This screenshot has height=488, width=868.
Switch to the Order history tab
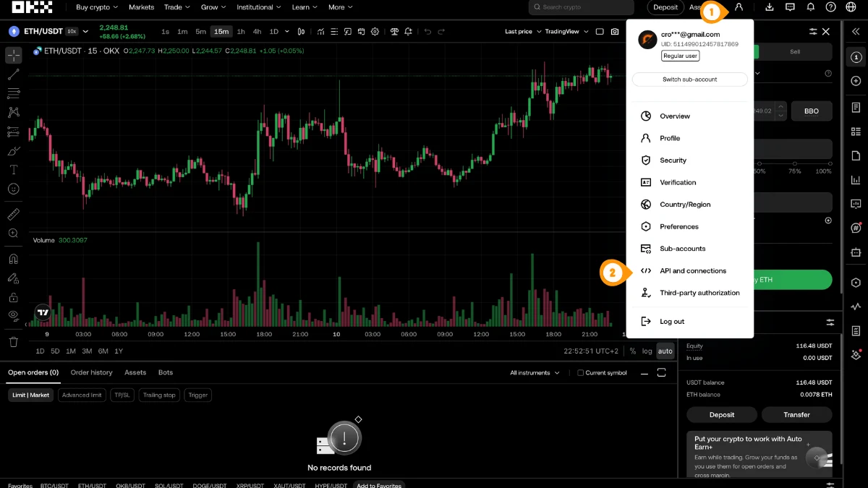click(x=92, y=373)
